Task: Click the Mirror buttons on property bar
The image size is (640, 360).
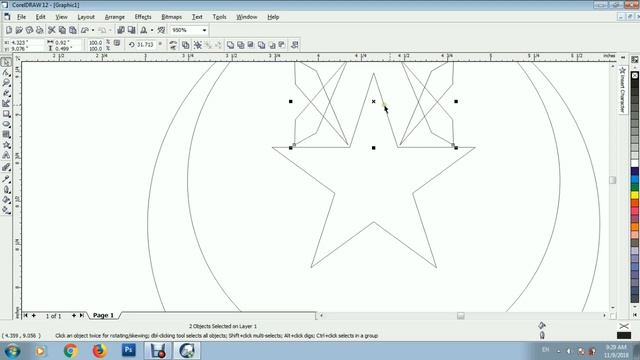Action: pyautogui.click(x=173, y=44)
